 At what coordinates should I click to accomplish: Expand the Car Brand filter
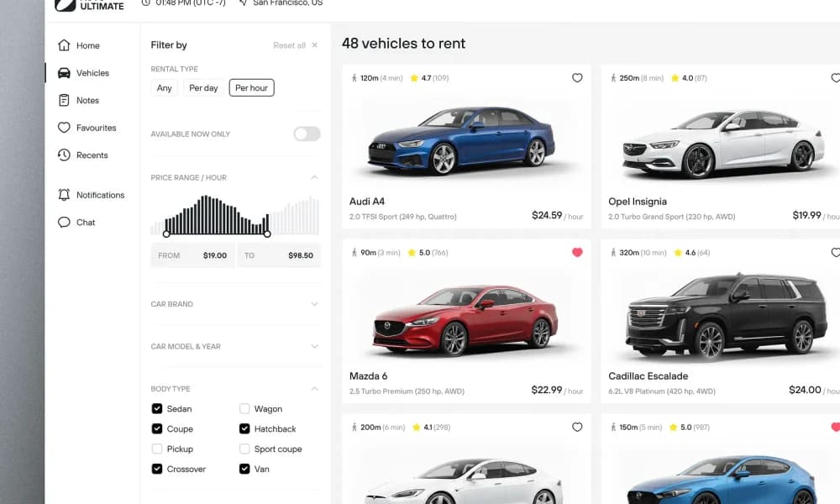314,304
